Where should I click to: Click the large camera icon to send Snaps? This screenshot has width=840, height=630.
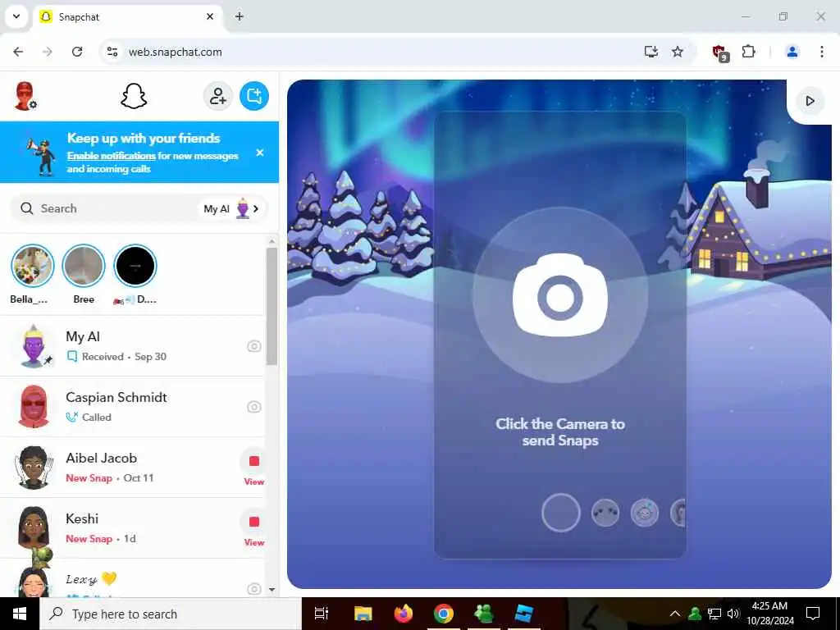[x=559, y=295]
